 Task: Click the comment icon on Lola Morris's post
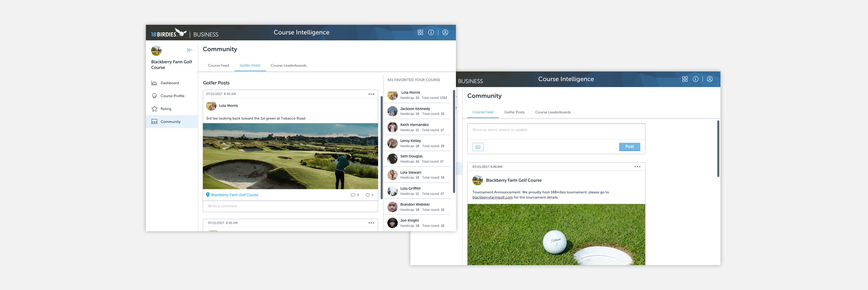click(353, 195)
